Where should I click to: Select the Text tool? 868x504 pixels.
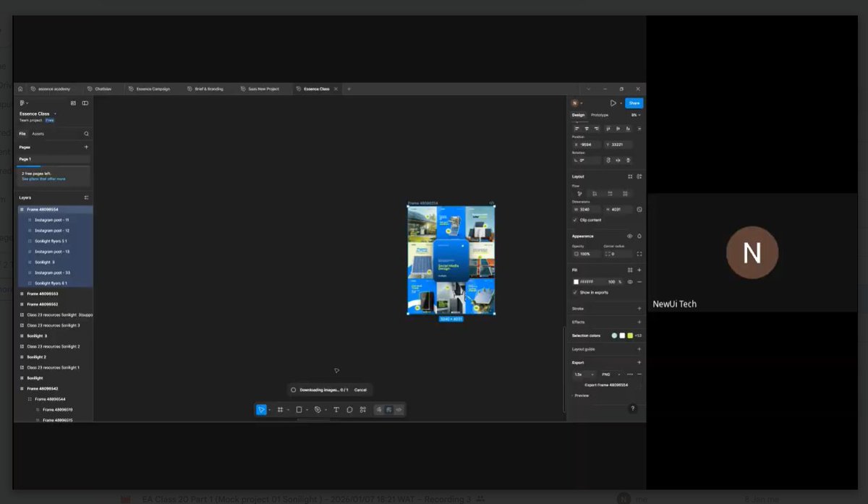click(x=336, y=410)
